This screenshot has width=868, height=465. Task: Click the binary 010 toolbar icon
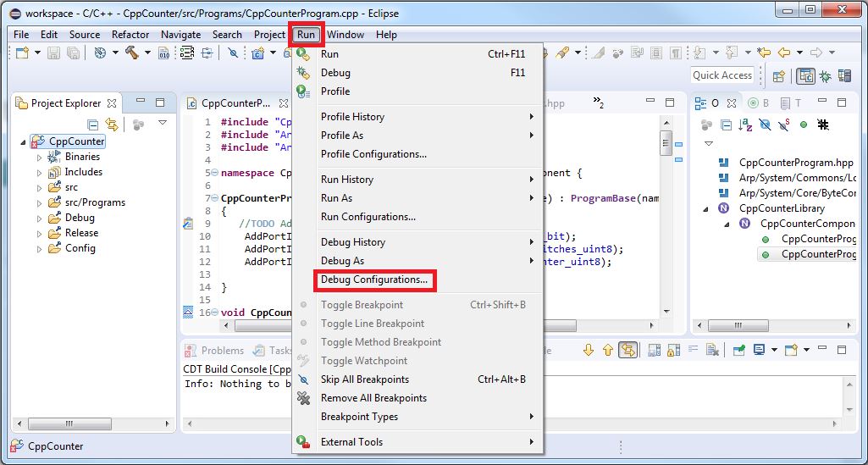click(x=163, y=53)
